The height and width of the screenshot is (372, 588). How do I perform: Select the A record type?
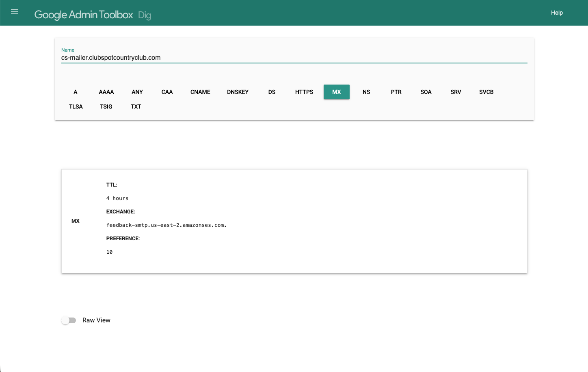tap(76, 92)
